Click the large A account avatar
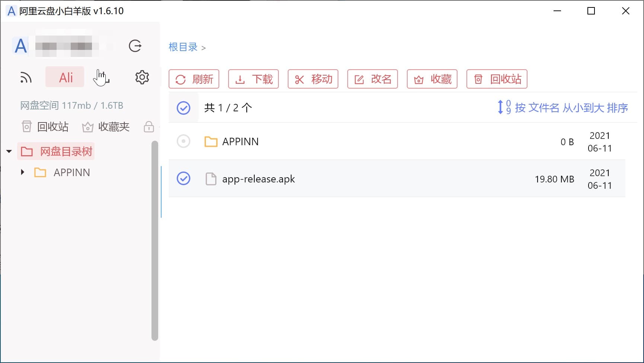644x363 pixels. (x=20, y=46)
